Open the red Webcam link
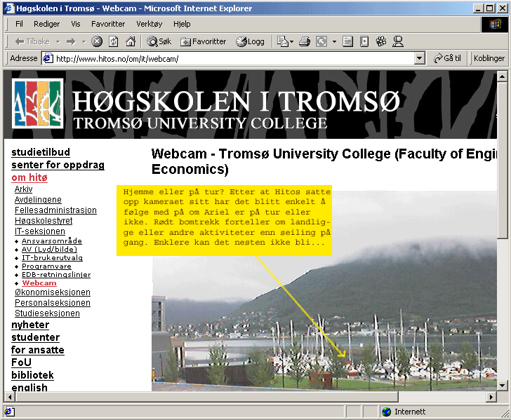 [x=39, y=283]
